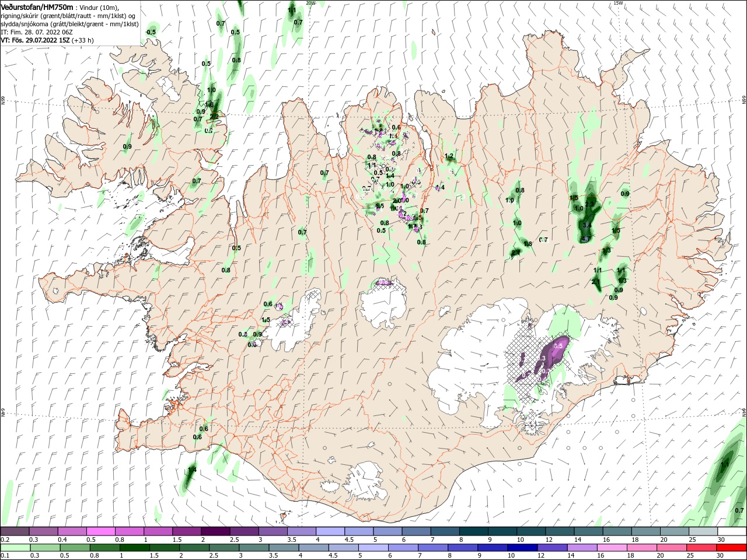Click the coral red swatch labeled 25 in lower legend row
Viewport: 747px width, 560px height.
[x=701, y=548]
